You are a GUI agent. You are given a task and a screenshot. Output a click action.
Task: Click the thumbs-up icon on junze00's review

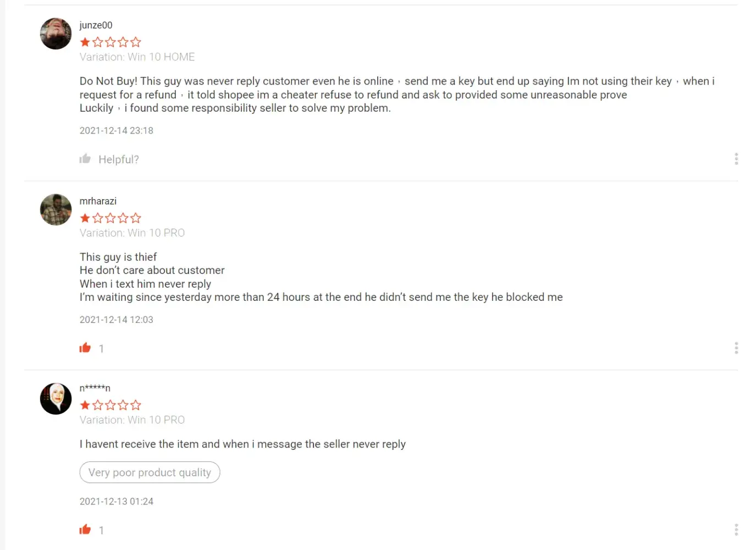coord(85,159)
